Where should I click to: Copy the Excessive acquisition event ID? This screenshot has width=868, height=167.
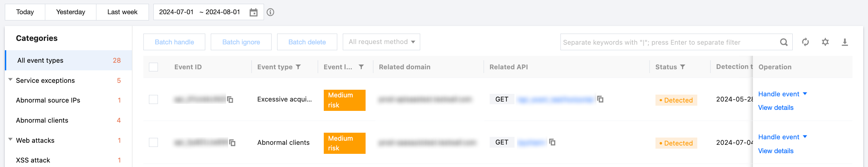pos(230,100)
